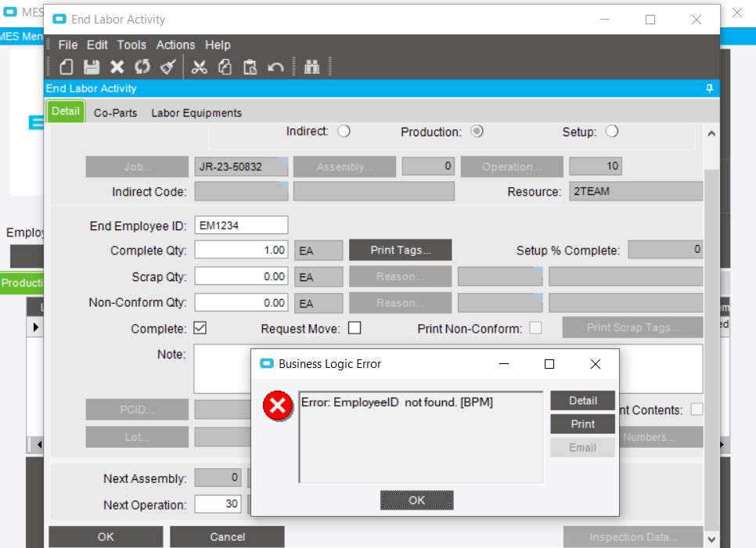Screen dimensions: 756x548
Task: Open search using the binoculars icon
Action: pos(311,67)
